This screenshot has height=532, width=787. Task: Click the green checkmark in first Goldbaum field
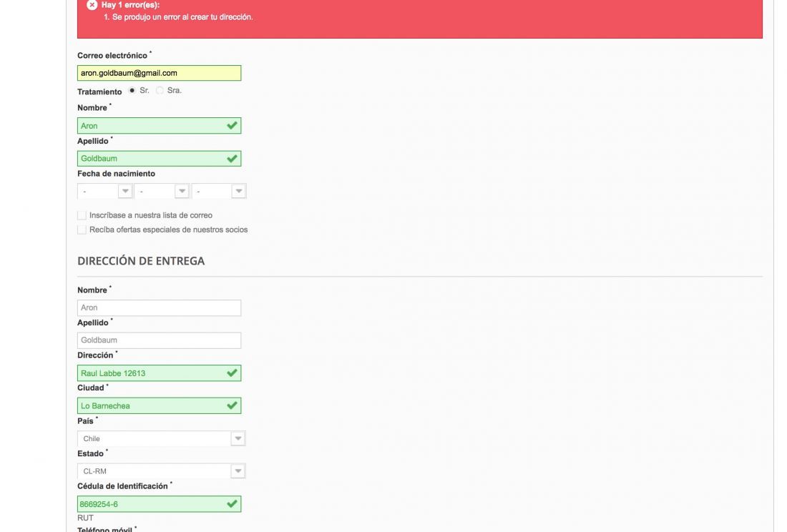(x=232, y=159)
